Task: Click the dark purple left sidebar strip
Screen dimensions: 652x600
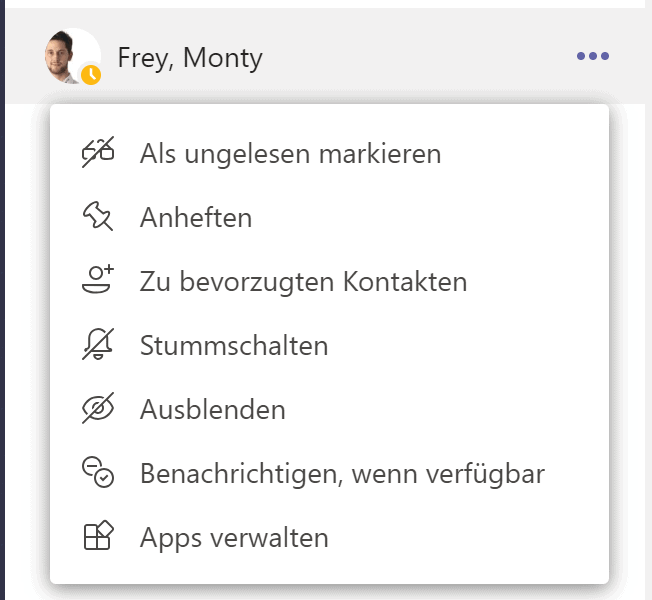Action: (x=2, y=300)
